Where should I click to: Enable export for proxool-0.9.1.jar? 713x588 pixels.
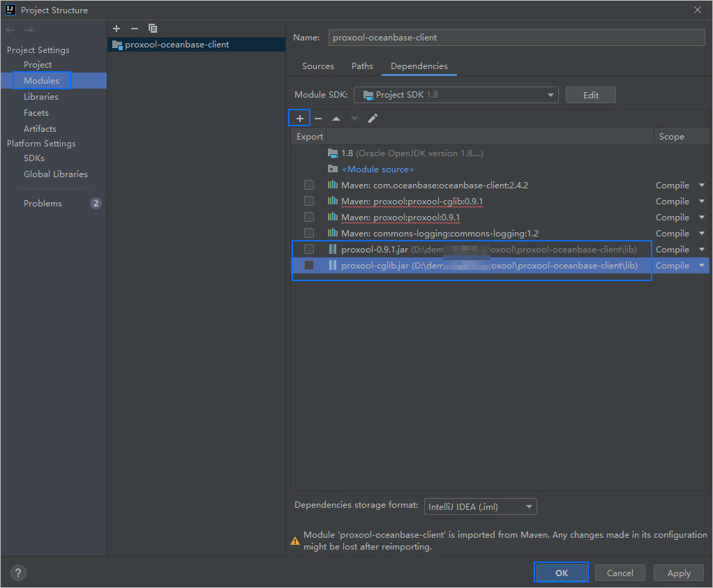tap(309, 250)
